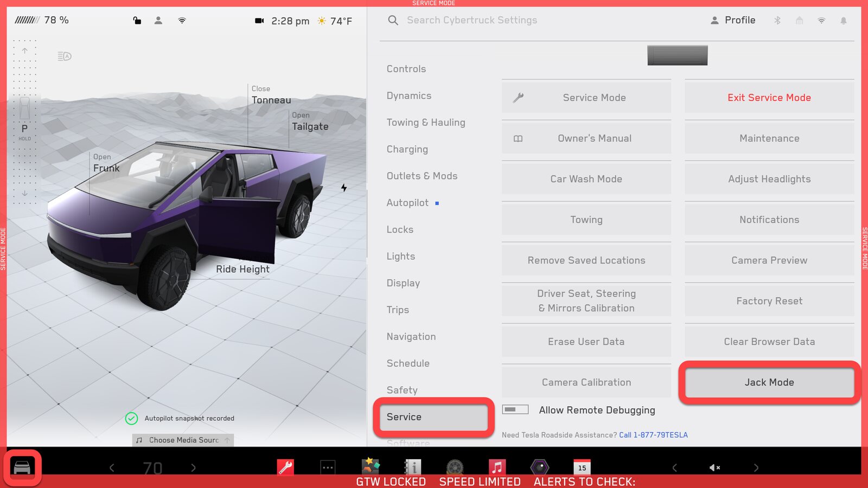Tap the P Hold park indicator

pos(24,132)
